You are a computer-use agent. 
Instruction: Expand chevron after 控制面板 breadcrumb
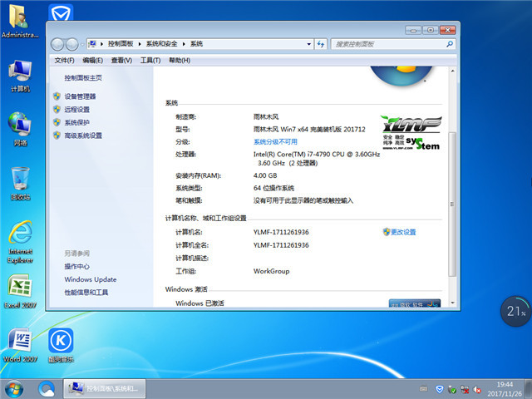[x=140, y=44]
